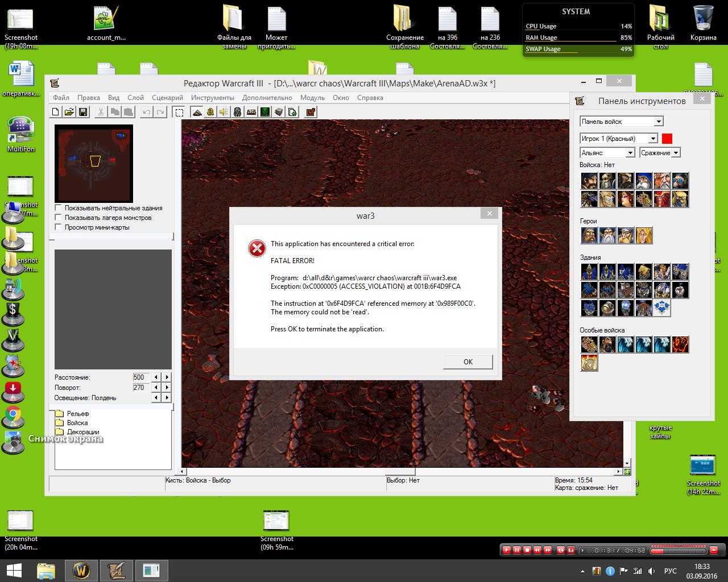
Task: Select the Phoenix special unit icon
Action: (680, 344)
